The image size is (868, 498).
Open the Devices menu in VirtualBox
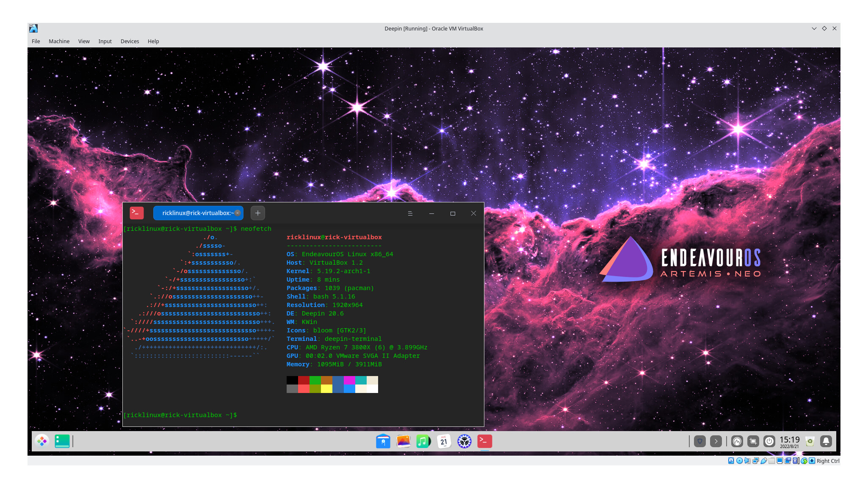coord(130,41)
